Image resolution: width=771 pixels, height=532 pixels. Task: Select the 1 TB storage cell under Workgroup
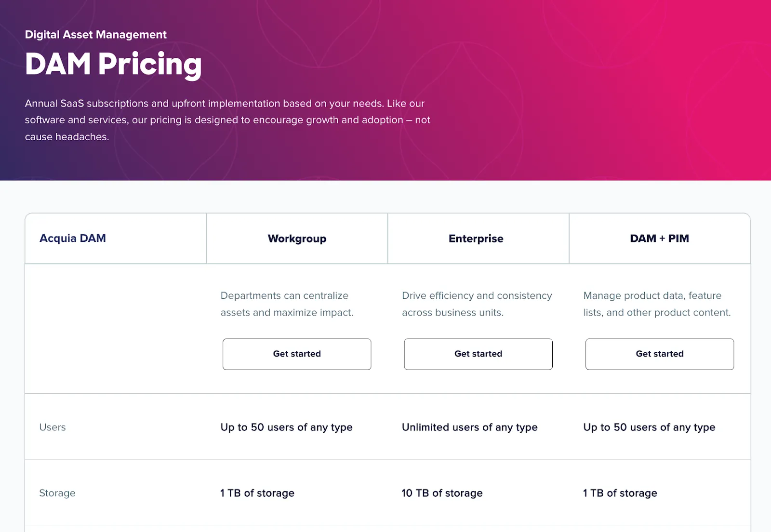[257, 492]
